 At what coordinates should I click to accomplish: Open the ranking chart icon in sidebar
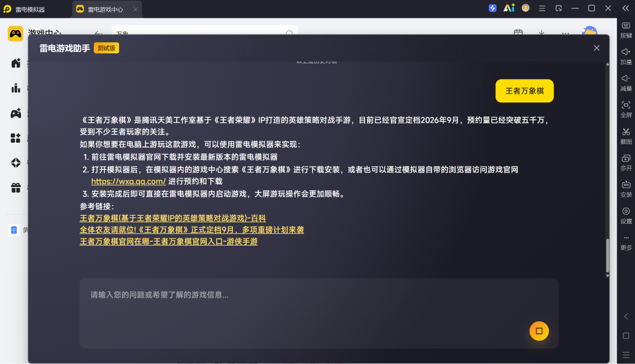16,88
